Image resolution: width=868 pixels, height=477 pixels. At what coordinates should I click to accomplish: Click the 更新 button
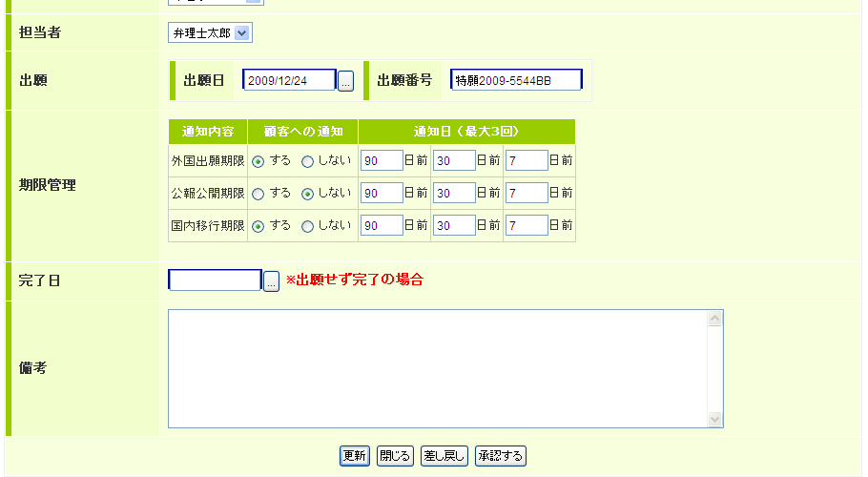(354, 456)
